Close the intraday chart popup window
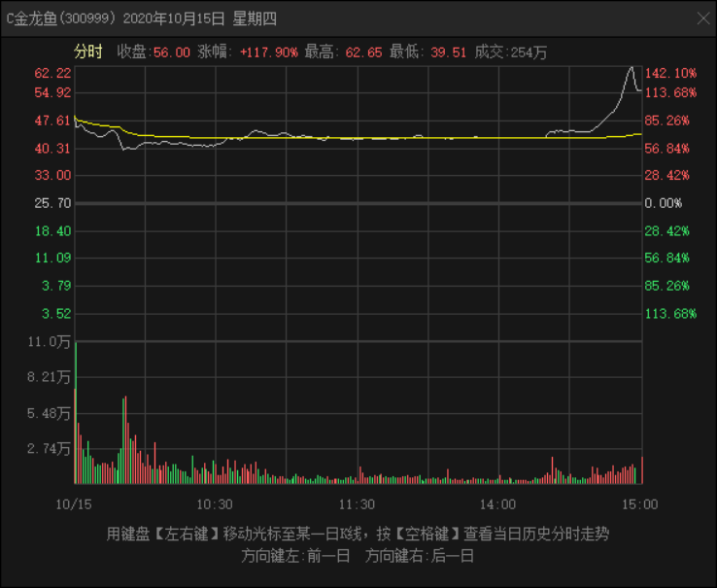The image size is (717, 588). [x=703, y=18]
